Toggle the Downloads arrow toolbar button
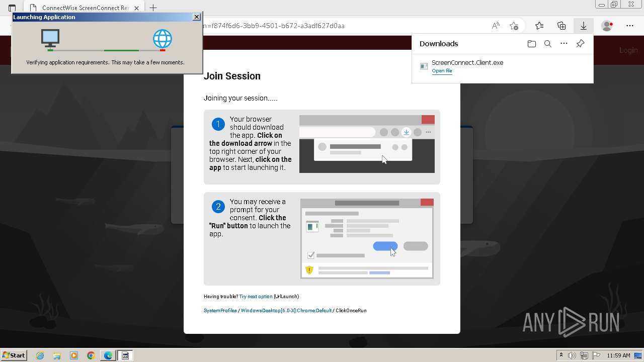The height and width of the screenshot is (362, 644). point(584,26)
